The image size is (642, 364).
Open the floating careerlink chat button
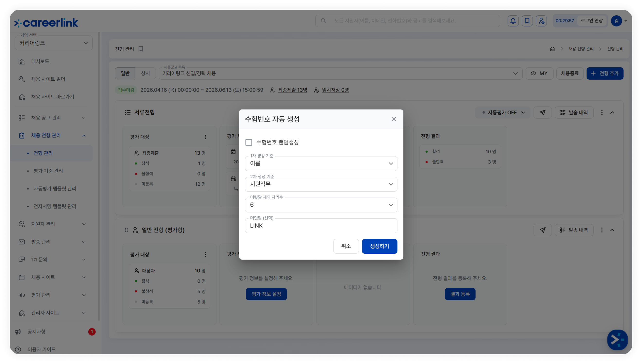[617, 340]
